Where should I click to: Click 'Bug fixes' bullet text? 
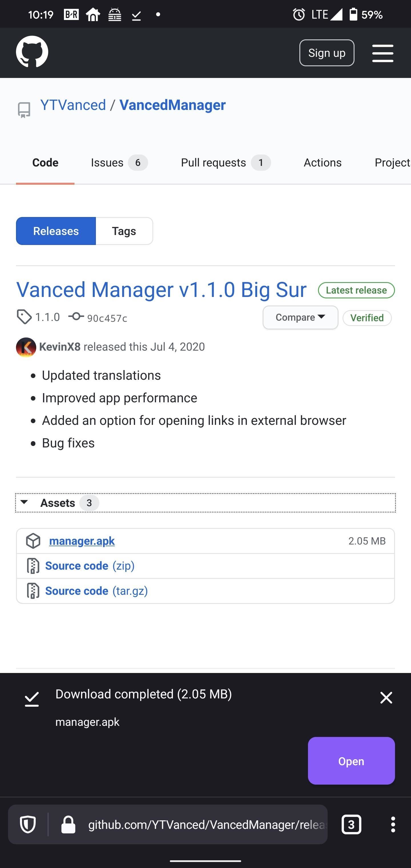[x=68, y=443]
